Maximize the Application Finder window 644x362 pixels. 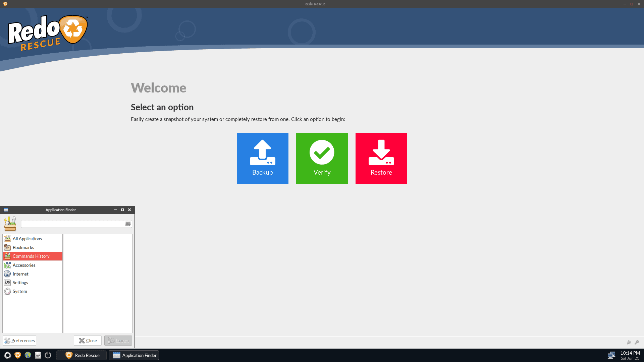122,210
